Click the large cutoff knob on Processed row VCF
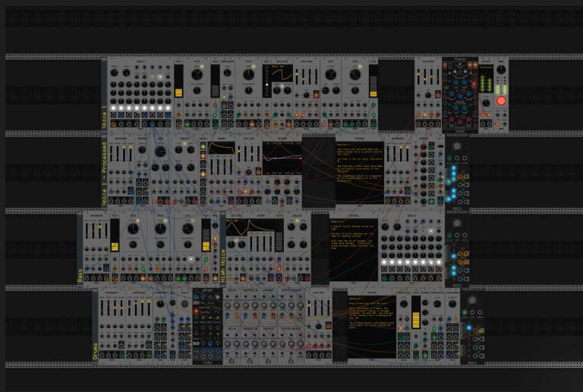The width and height of the screenshot is (583, 392). tap(160, 152)
